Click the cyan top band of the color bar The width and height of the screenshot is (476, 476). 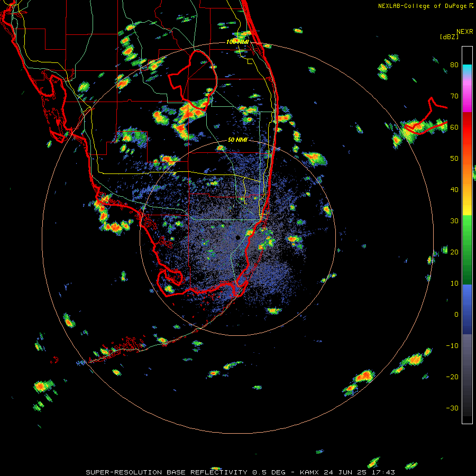(x=467, y=69)
